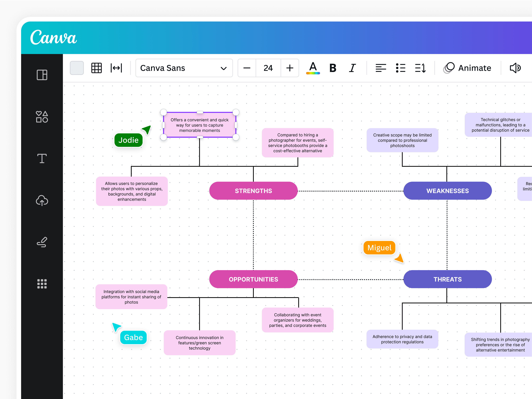Select the STRENGTHS node on the canvas
The height and width of the screenshot is (399, 532).
coord(253,191)
